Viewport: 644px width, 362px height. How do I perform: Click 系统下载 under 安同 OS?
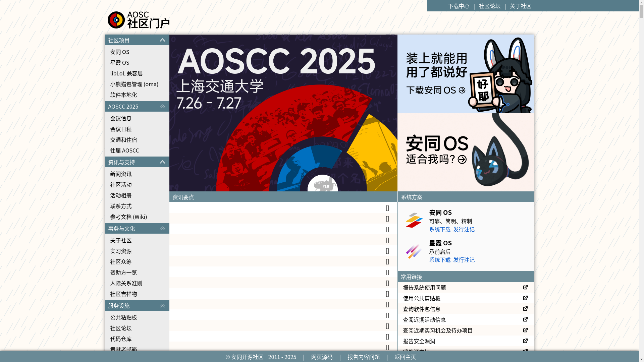click(x=440, y=229)
